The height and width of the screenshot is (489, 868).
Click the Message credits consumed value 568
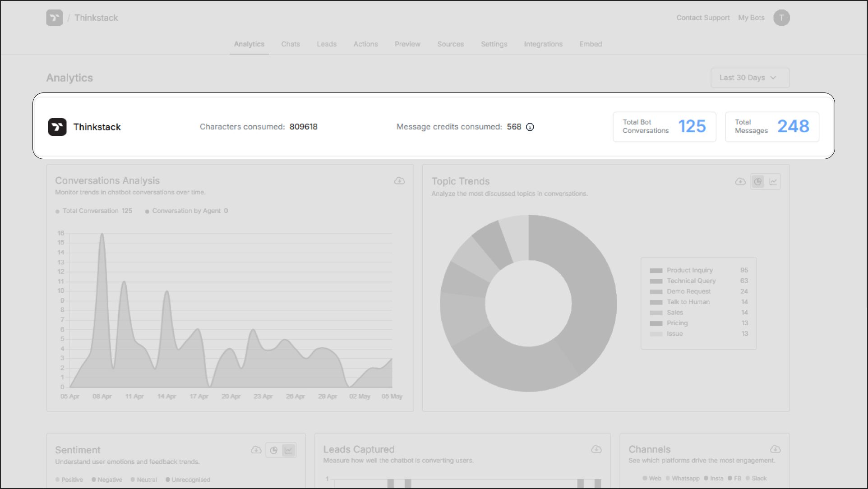514,127
